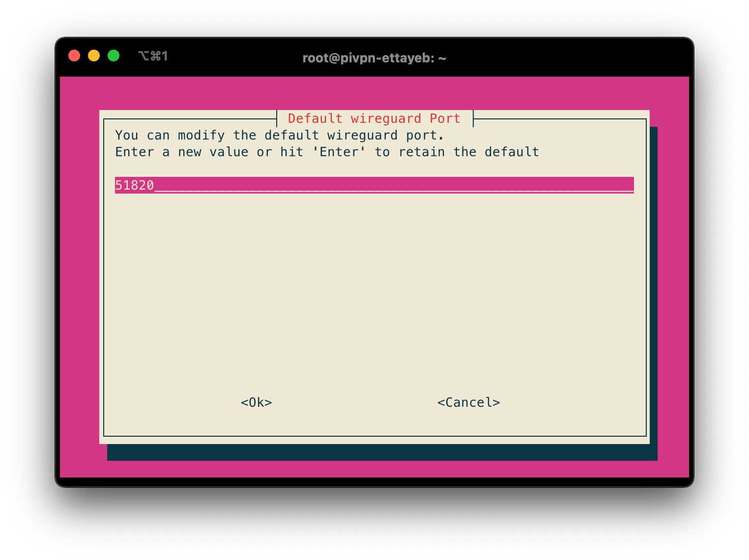
Task: Click the underscored blank part of port field
Action: 393,185
